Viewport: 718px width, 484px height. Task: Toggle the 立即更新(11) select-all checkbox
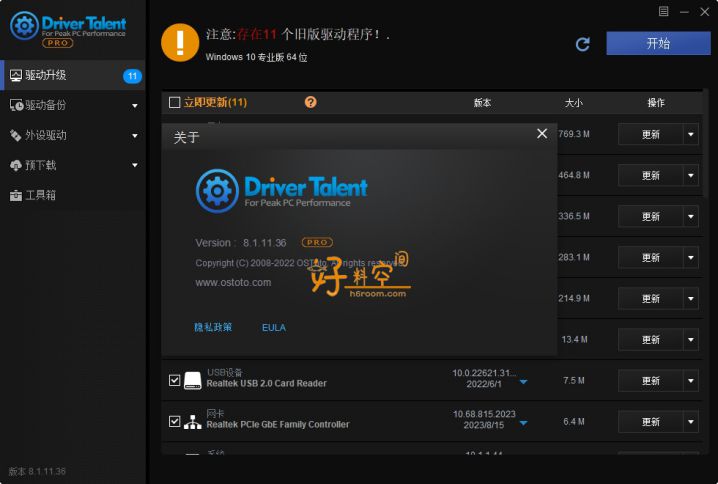pos(174,102)
